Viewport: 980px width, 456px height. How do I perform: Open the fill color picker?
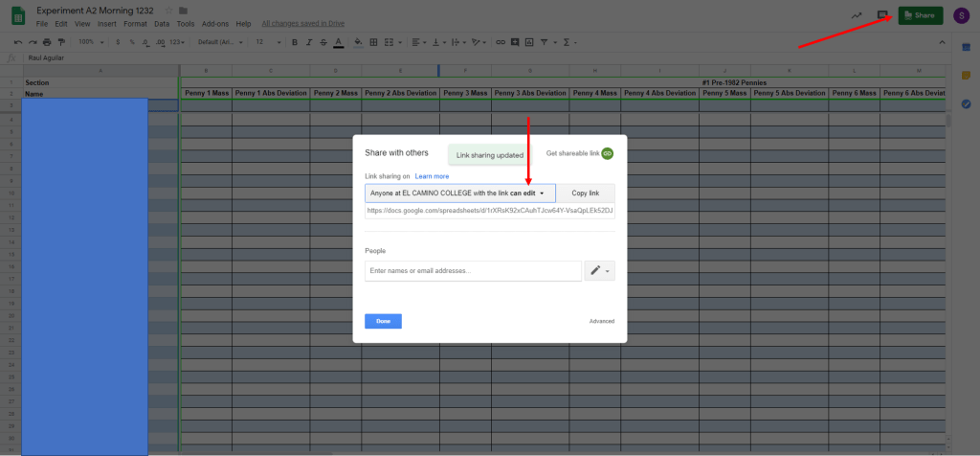(x=357, y=42)
